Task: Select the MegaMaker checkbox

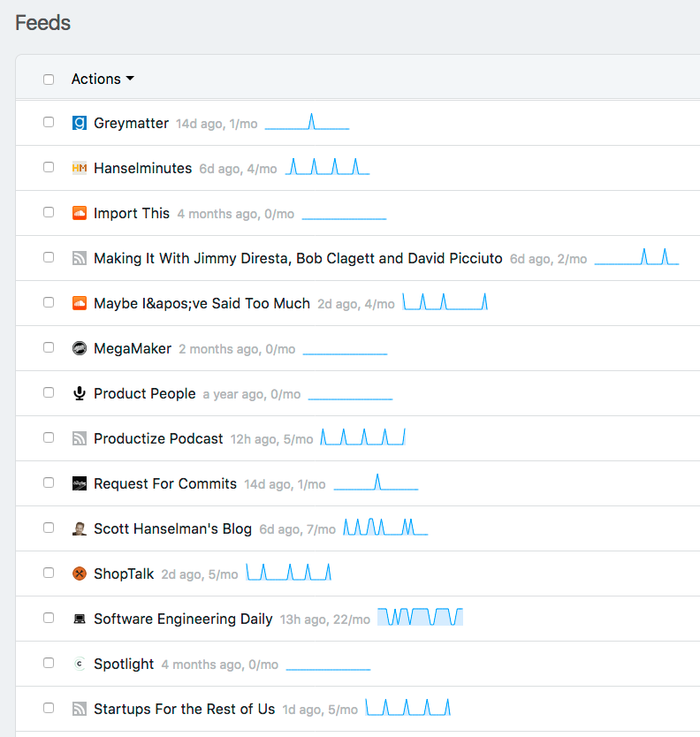Action: (x=49, y=347)
